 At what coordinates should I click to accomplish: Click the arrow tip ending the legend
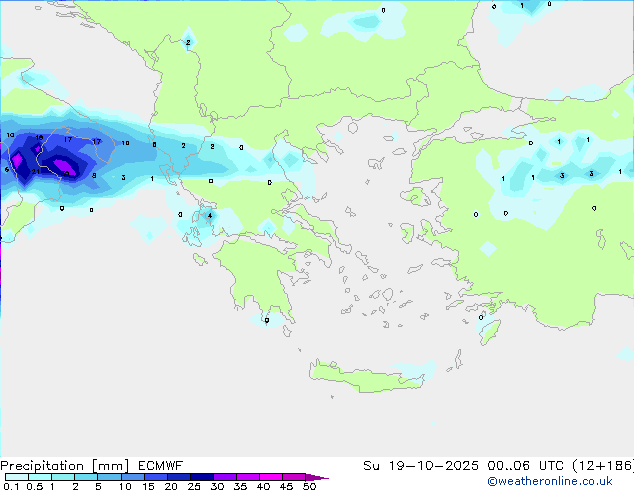[x=317, y=477]
